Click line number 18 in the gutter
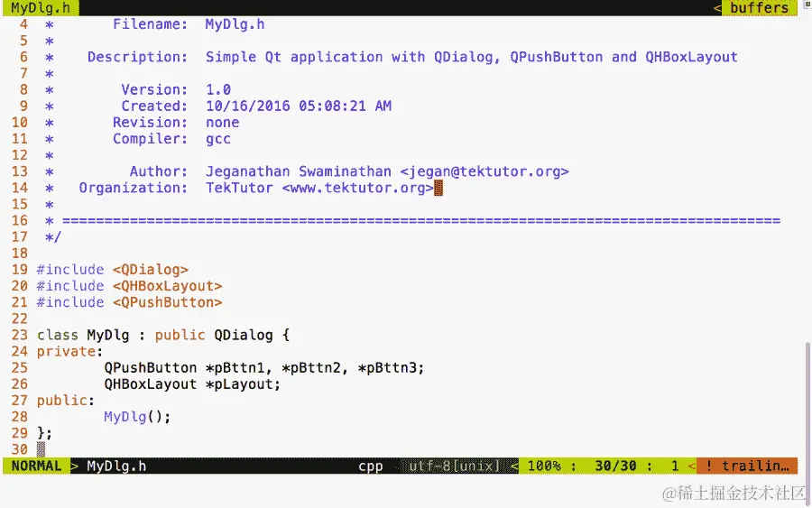 click(x=19, y=254)
